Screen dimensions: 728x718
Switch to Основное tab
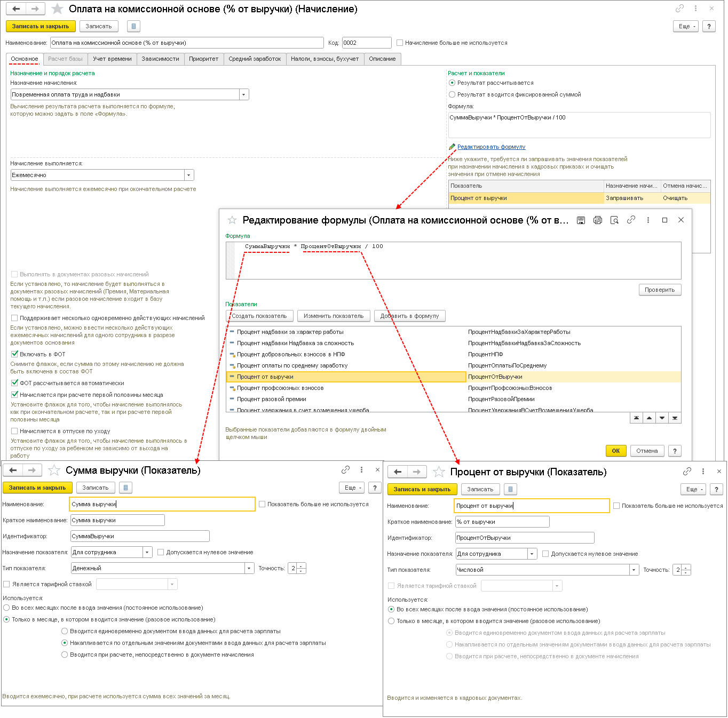tap(25, 59)
